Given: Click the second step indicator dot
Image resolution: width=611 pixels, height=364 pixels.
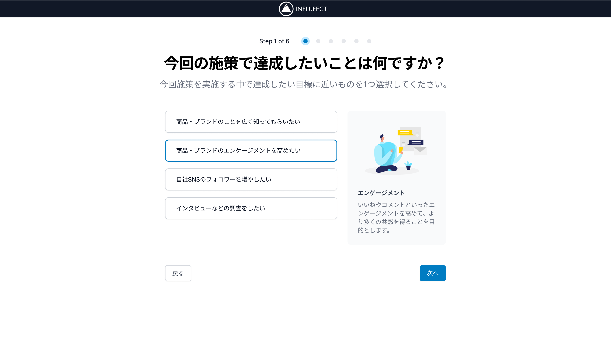Looking at the screenshot, I should [318, 41].
